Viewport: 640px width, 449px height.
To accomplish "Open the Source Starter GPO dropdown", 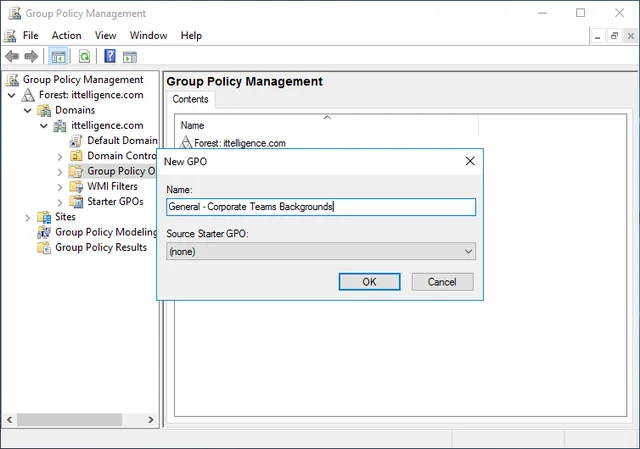I will (321, 251).
